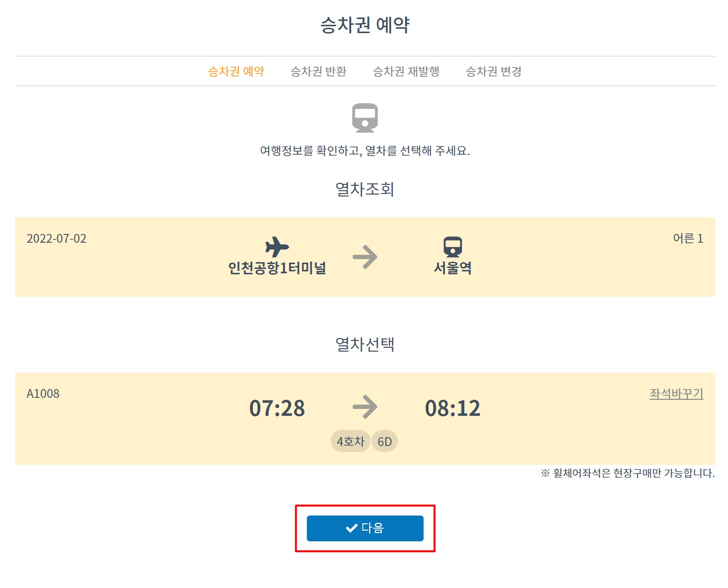Screen dimensions: 728x588
Task: Select the departure time 07:28
Action: point(278,408)
